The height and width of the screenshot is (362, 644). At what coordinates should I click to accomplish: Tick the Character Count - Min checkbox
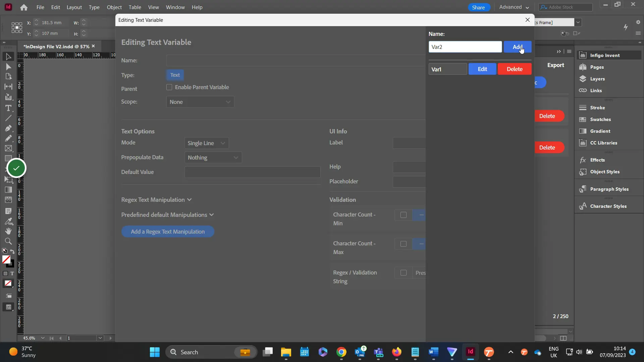point(404,215)
